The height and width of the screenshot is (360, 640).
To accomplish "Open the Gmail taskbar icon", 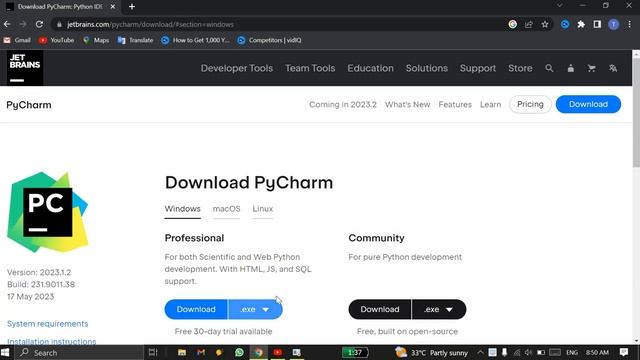I will 201,352.
